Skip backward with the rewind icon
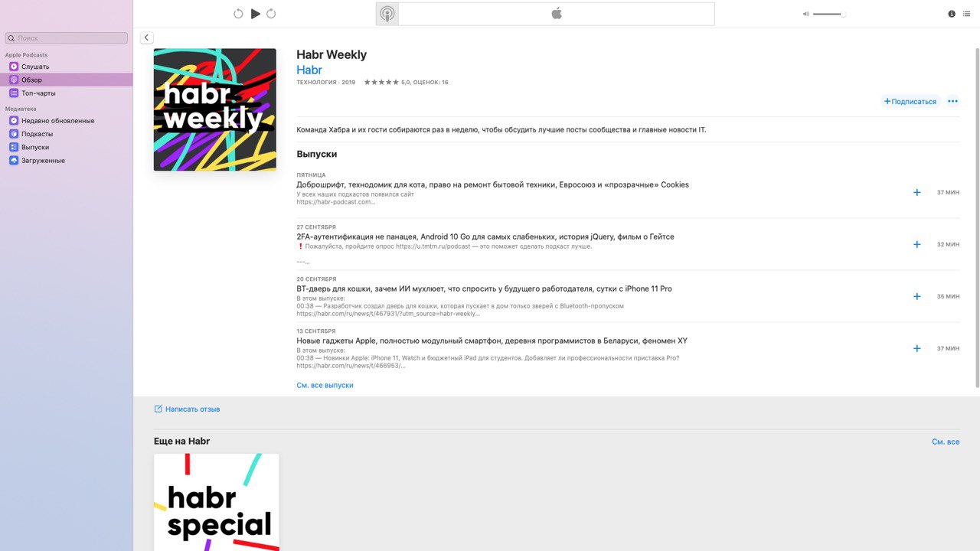This screenshot has width=980, height=551. (x=238, y=14)
